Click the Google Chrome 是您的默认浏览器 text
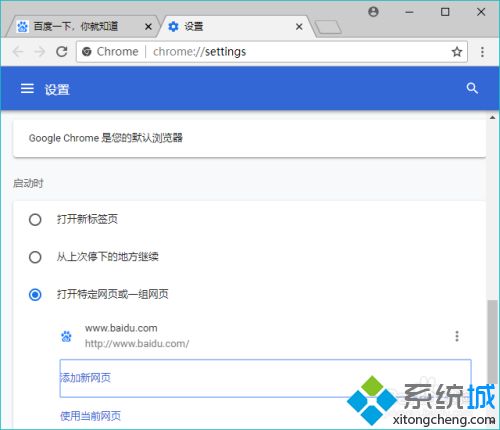 (x=106, y=138)
